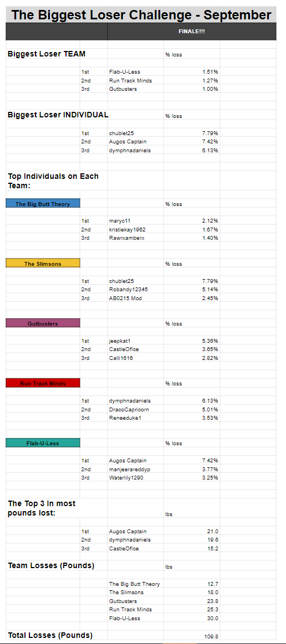Viewport: 286px width, 644px height.
Task: Select the Robandy12345 name cell
Action: coord(136,290)
